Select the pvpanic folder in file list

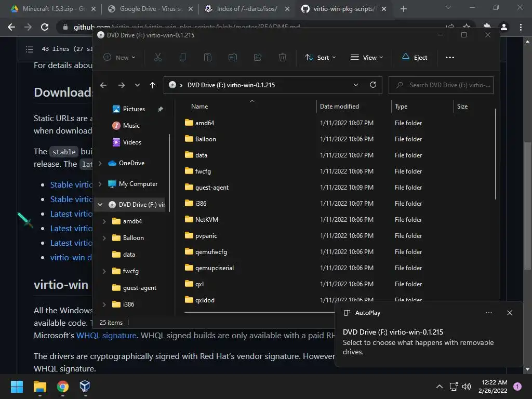[201, 236]
